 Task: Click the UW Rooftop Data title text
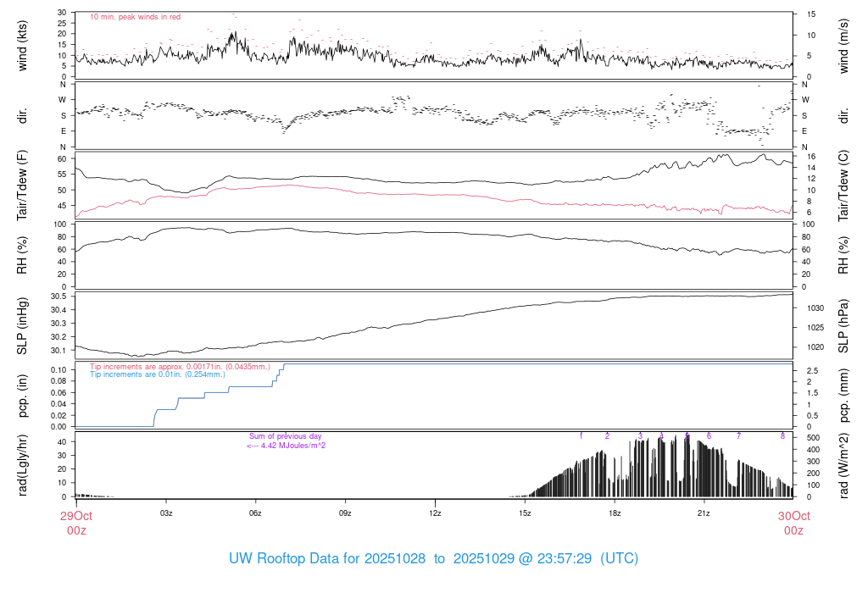pos(433,559)
